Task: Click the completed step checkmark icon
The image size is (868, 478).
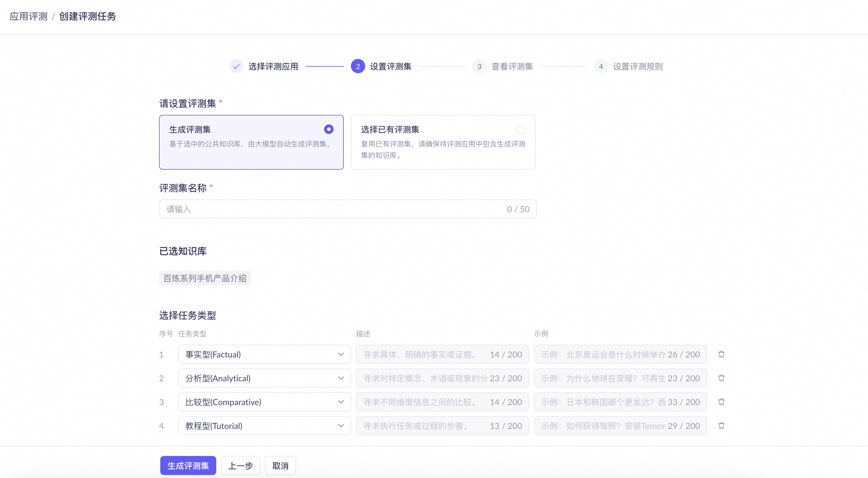Action: pos(236,66)
